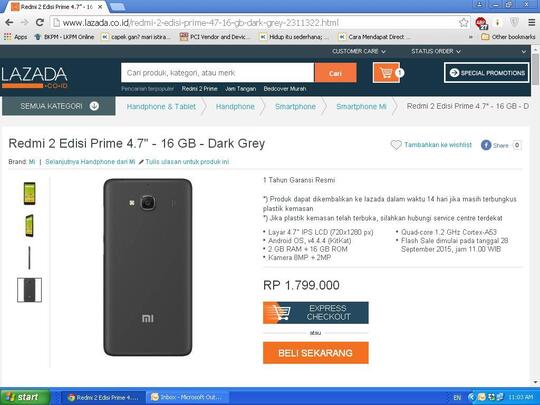Open the shopping cart icon
The width and height of the screenshot is (540, 405).
tap(386, 73)
